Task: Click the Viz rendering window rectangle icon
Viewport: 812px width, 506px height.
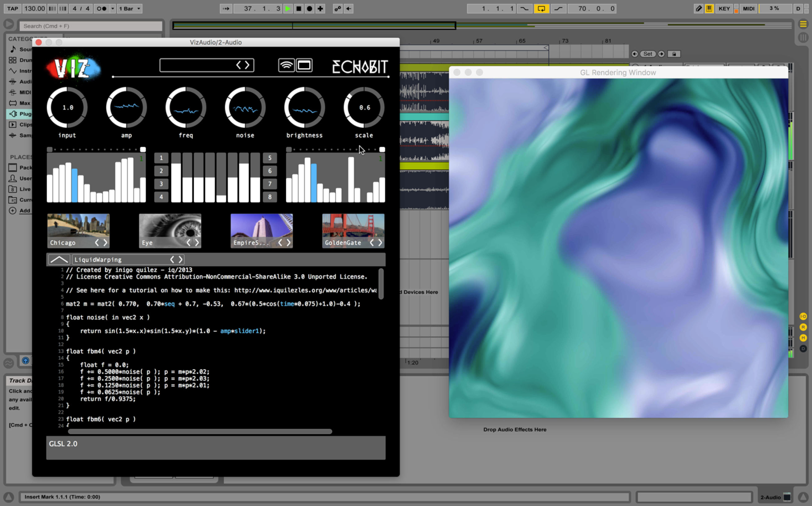Action: [x=304, y=65]
